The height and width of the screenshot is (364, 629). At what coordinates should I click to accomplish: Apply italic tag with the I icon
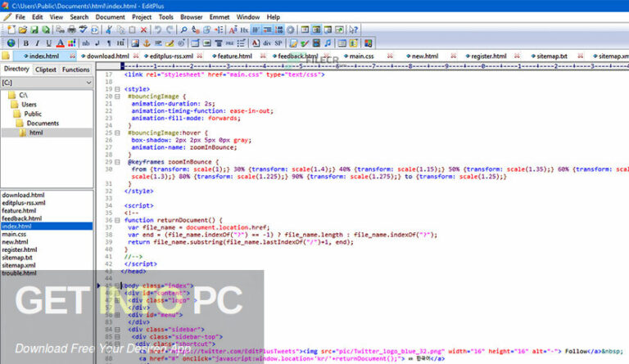coord(38,43)
